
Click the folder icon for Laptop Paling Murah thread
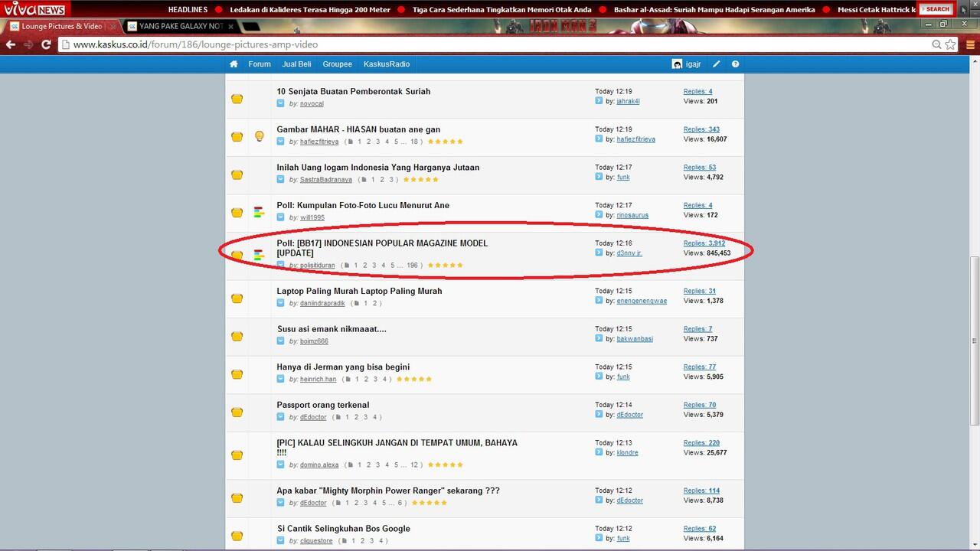point(237,298)
